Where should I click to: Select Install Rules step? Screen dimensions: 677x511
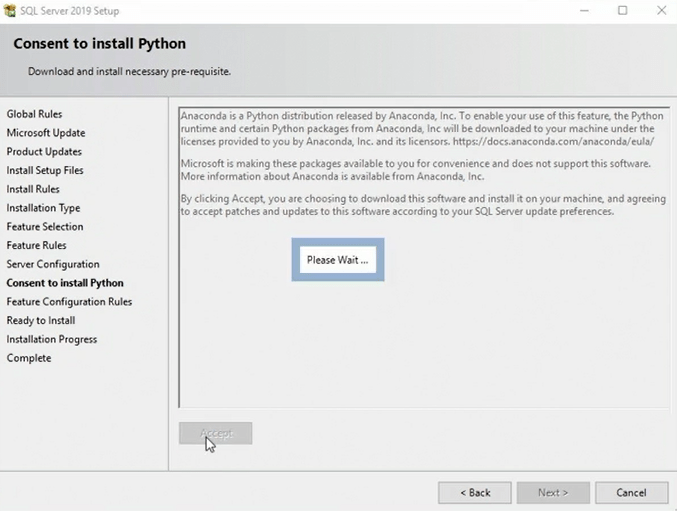click(33, 189)
